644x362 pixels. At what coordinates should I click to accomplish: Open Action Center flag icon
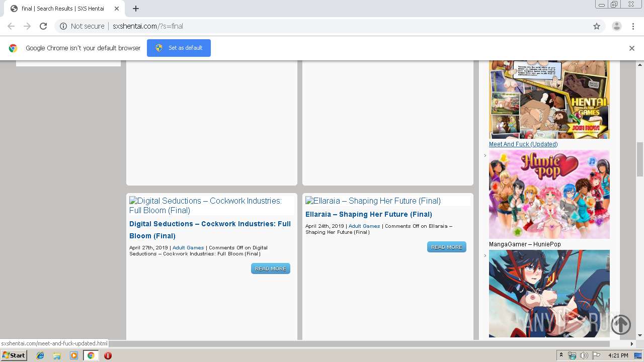(596, 355)
